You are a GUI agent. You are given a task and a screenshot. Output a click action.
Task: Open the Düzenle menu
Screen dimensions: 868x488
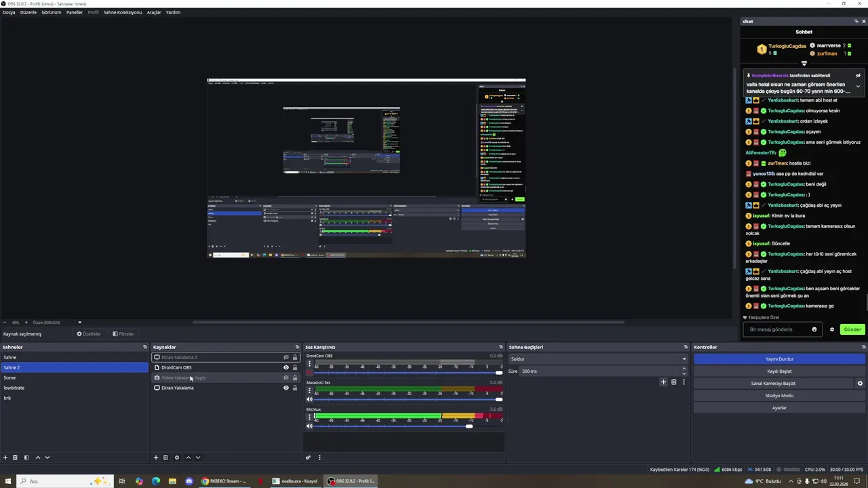[x=28, y=12]
